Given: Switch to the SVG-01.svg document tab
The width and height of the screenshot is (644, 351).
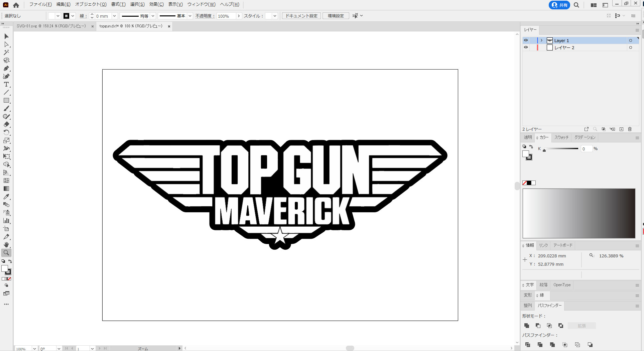Looking at the screenshot, I should 51,26.
